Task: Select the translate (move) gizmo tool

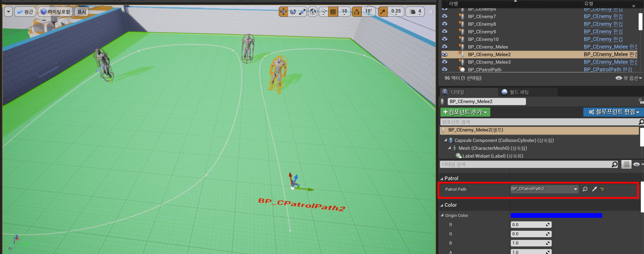Action: [283, 11]
